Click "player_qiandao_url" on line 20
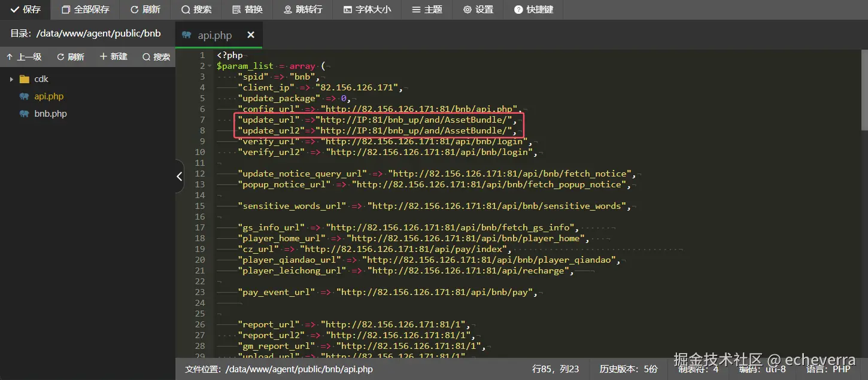This screenshot has width=868, height=380. pos(289,260)
